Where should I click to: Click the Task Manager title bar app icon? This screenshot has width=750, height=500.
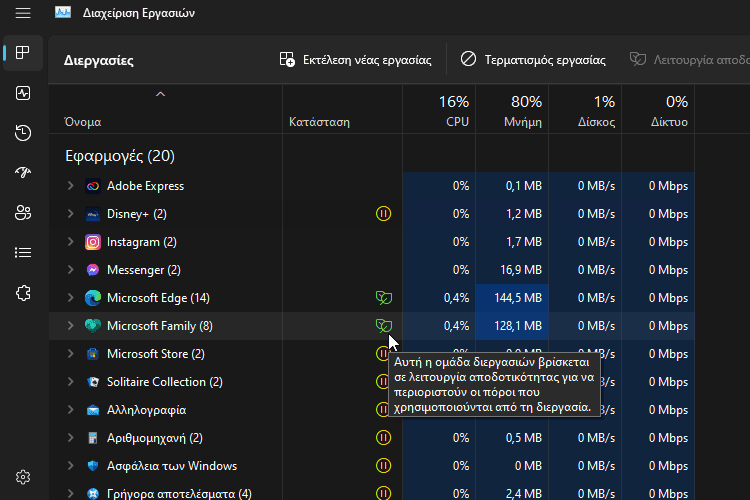coord(63,13)
